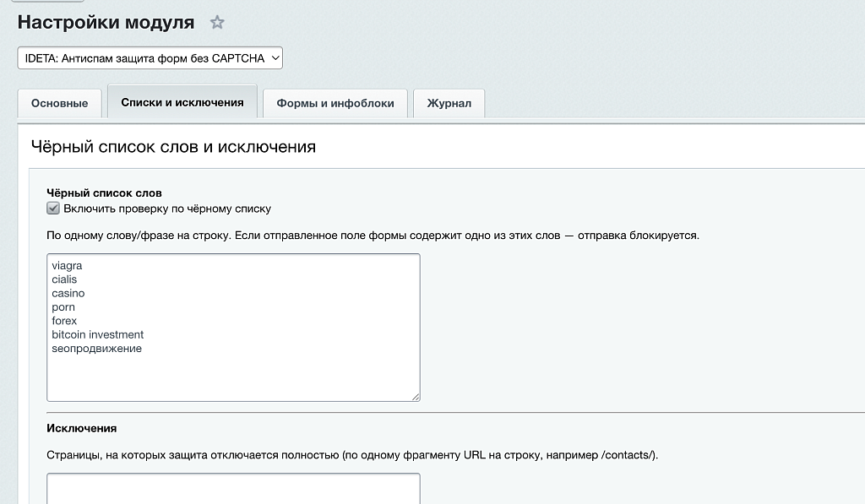Toggle Включить проверку по чёрному списку checkbox
The image size is (865, 504).
tap(53, 209)
